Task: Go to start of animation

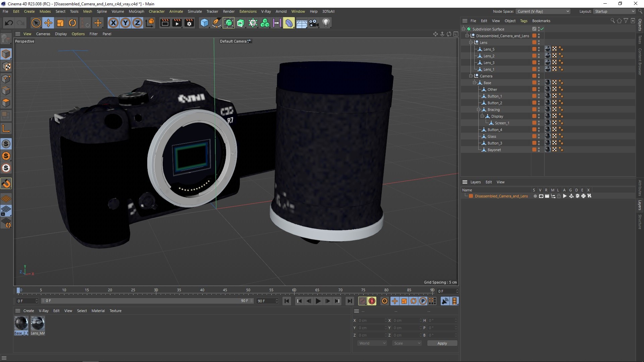Action: pos(287,301)
